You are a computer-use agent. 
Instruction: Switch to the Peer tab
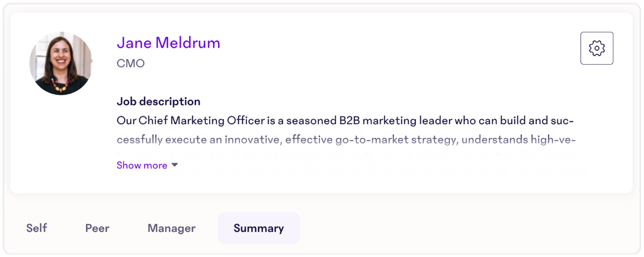pyautogui.click(x=97, y=228)
